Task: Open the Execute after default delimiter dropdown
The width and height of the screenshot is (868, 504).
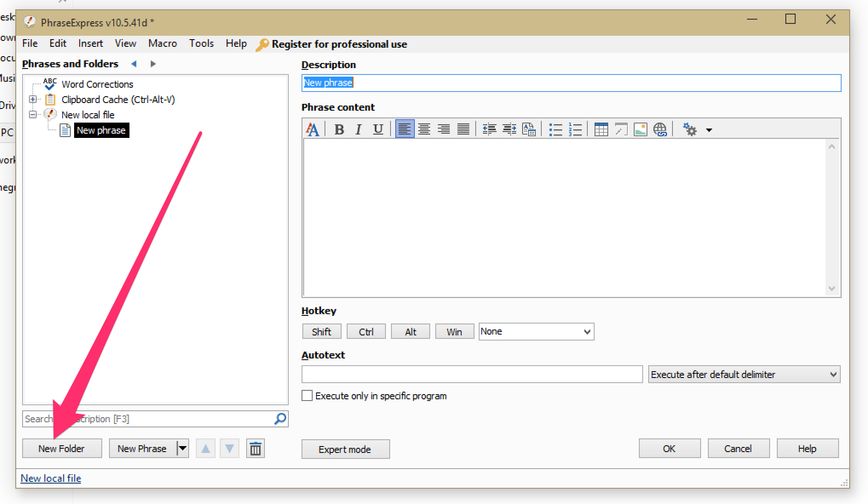Action: (x=744, y=375)
